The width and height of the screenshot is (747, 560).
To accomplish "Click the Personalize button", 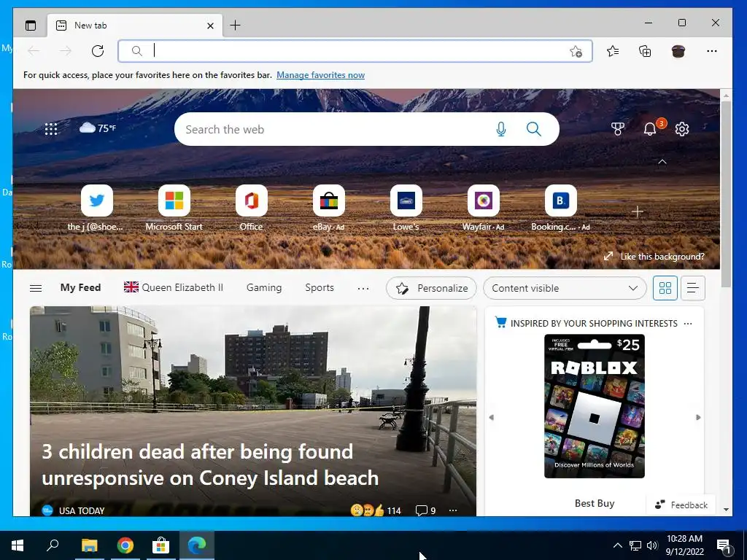I will [431, 288].
